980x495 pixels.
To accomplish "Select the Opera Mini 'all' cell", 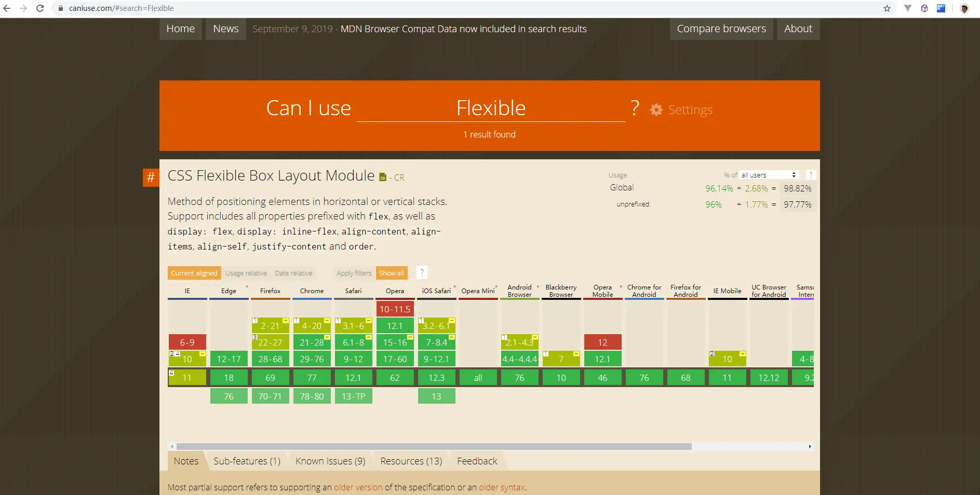I will click(x=478, y=378).
